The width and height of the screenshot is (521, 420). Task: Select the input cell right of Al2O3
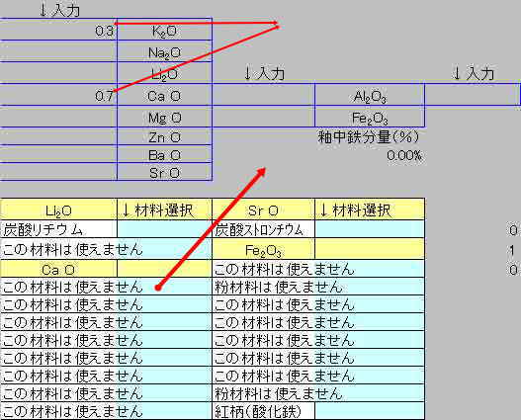473,95
